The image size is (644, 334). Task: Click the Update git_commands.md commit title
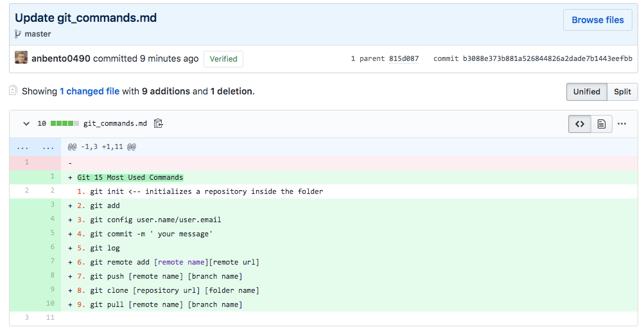coord(86,18)
